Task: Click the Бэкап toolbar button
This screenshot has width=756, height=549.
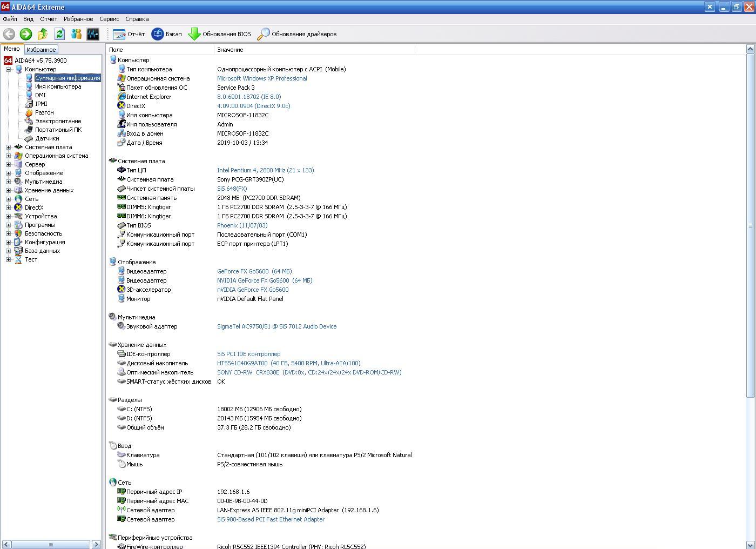Action: tap(167, 34)
